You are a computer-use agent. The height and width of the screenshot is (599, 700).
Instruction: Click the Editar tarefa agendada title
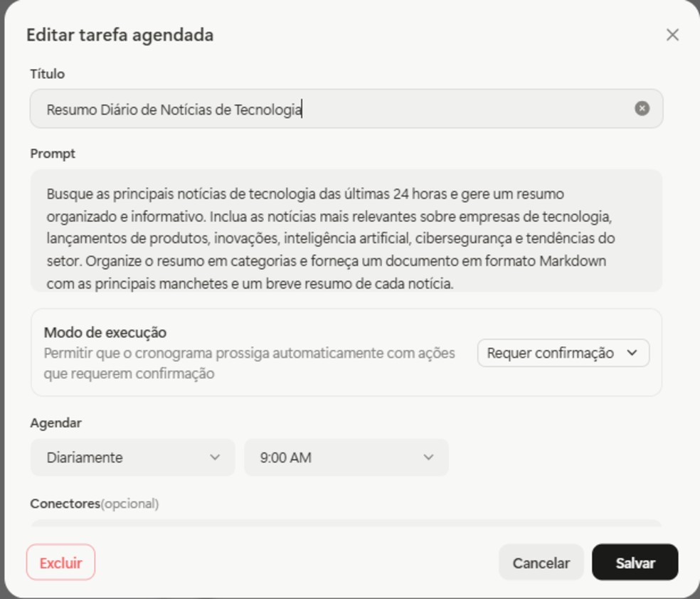point(120,35)
